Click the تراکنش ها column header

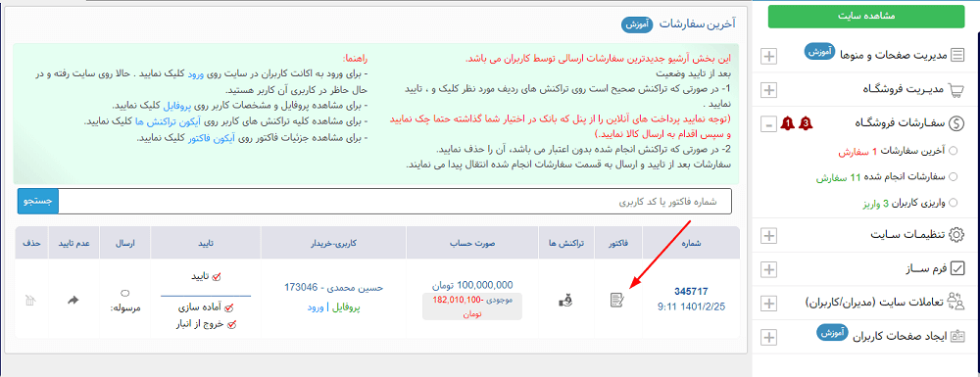point(565,243)
